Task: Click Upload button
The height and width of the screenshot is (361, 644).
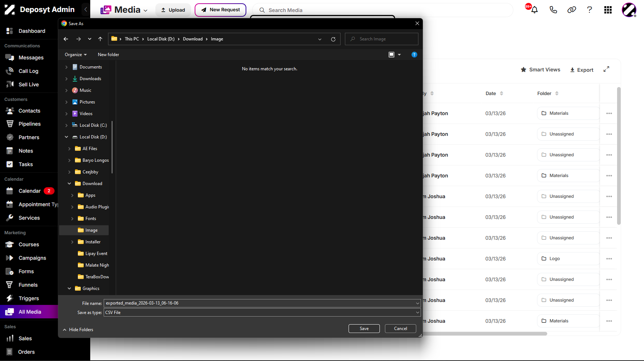Action: tap(173, 10)
